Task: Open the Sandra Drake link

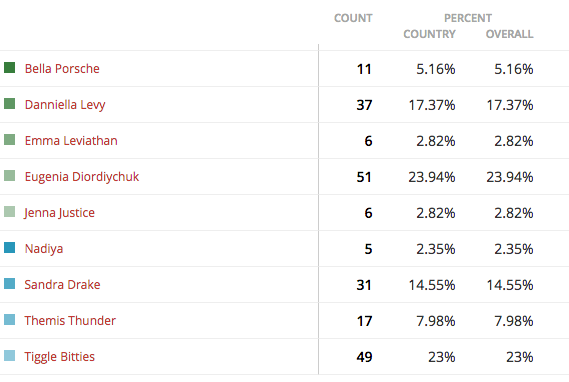Action: pos(62,285)
